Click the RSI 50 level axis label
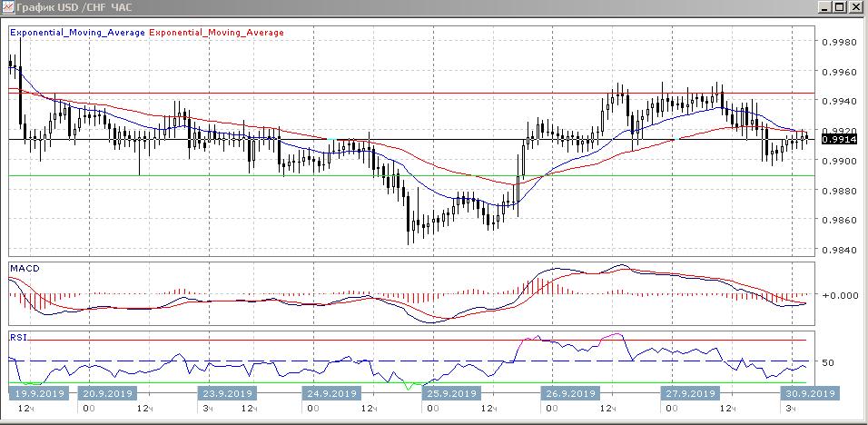This screenshot has height=425, width=868. tap(828, 362)
